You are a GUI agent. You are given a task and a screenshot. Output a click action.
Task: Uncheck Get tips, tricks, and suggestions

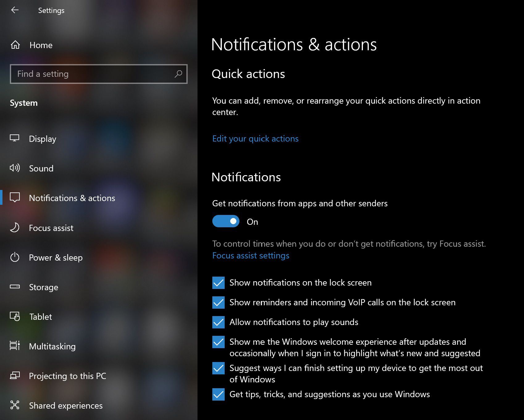point(218,394)
